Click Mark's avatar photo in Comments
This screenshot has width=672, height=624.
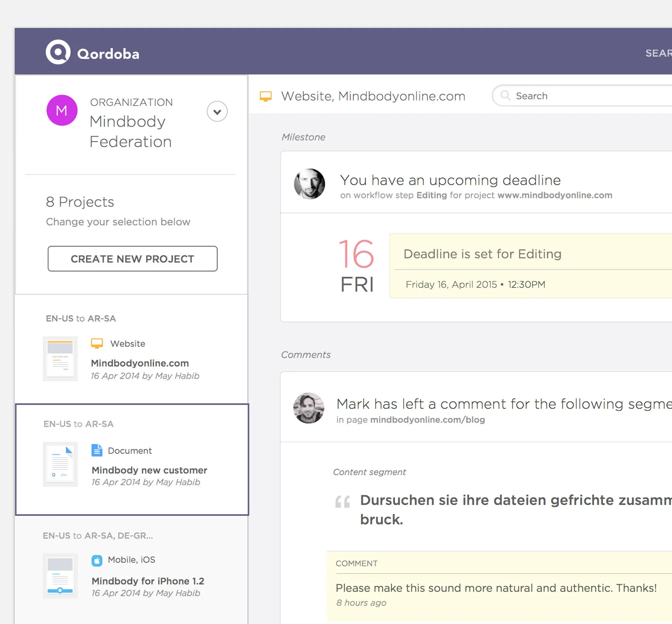pyautogui.click(x=309, y=408)
